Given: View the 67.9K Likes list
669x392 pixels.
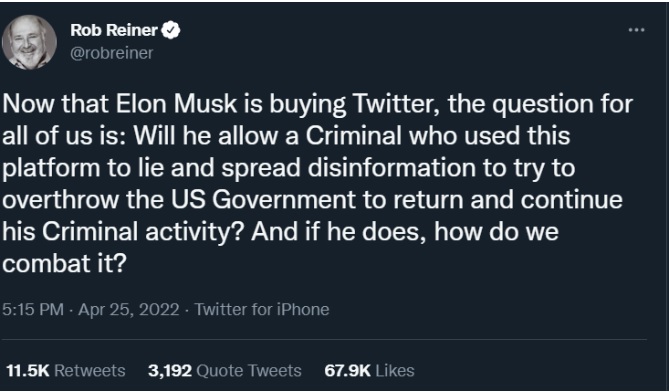Looking at the screenshot, I should pyautogui.click(x=369, y=370).
